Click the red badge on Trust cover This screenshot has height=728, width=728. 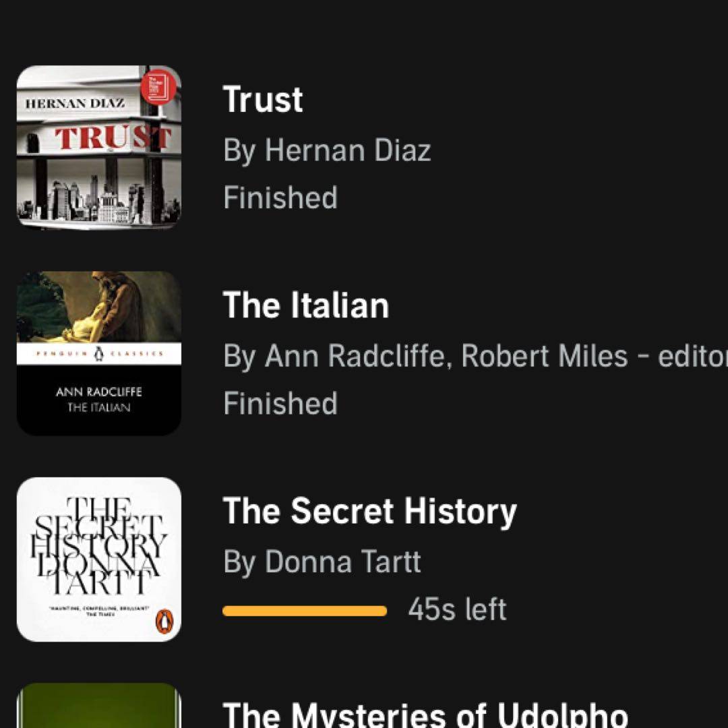point(158,88)
